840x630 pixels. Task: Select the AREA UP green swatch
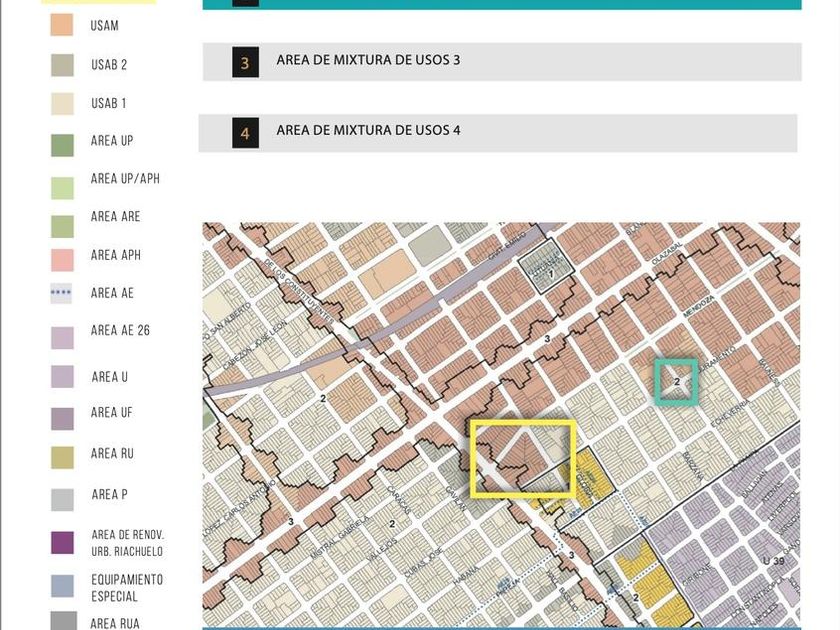62,145
